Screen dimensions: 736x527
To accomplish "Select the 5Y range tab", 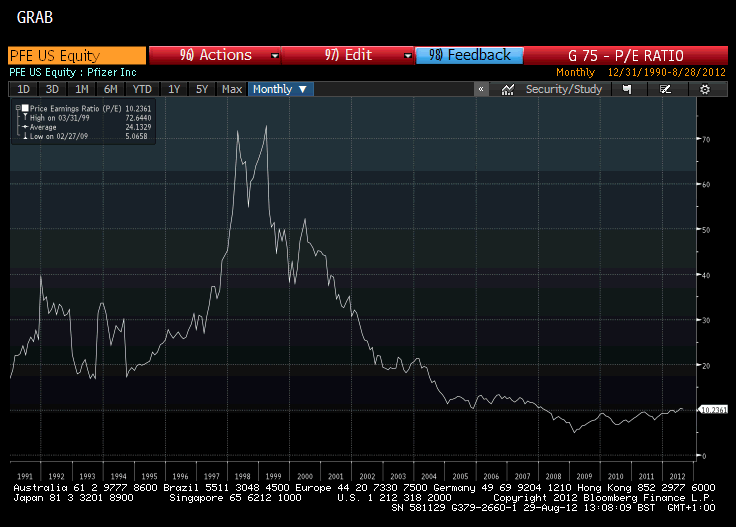I will (202, 89).
